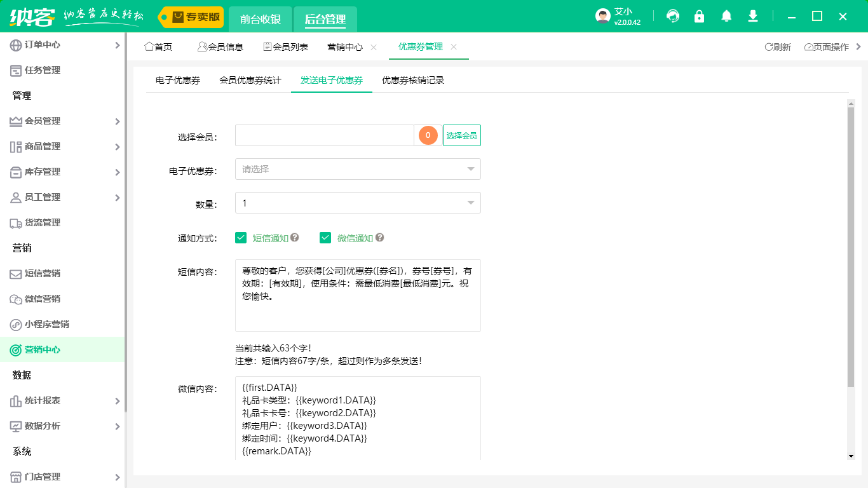The image size is (868, 488).
Task: Click the 刷新 refresh button
Action: click(x=778, y=47)
